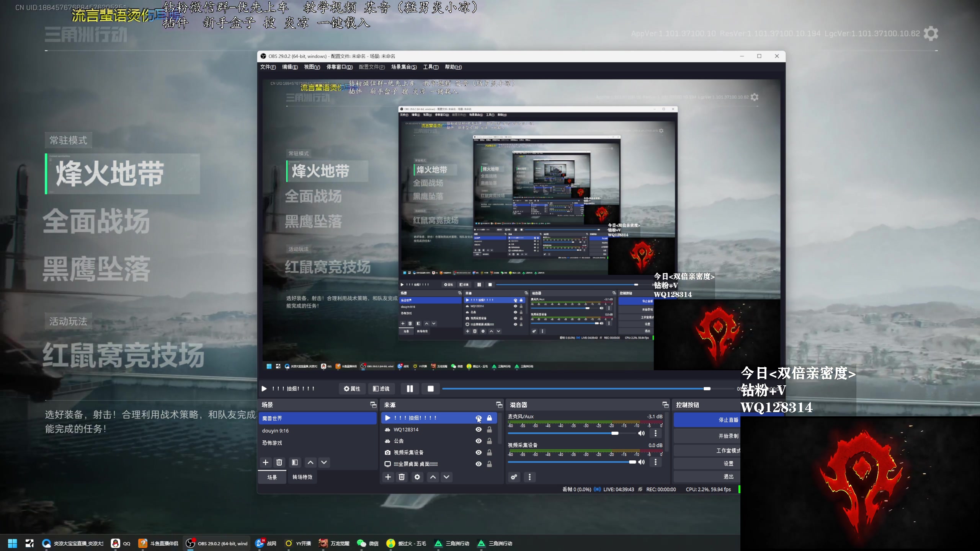Toggle visibility of !!!抽烟!!!! source
Image resolution: width=980 pixels, height=551 pixels.
(x=479, y=418)
